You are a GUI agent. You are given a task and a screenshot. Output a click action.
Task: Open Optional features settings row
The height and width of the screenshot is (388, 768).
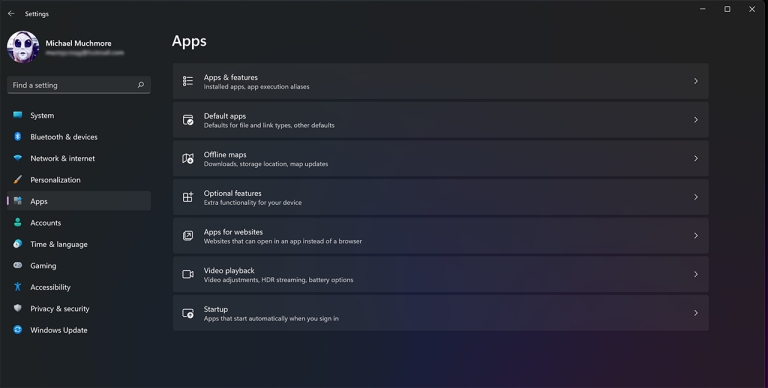point(441,197)
